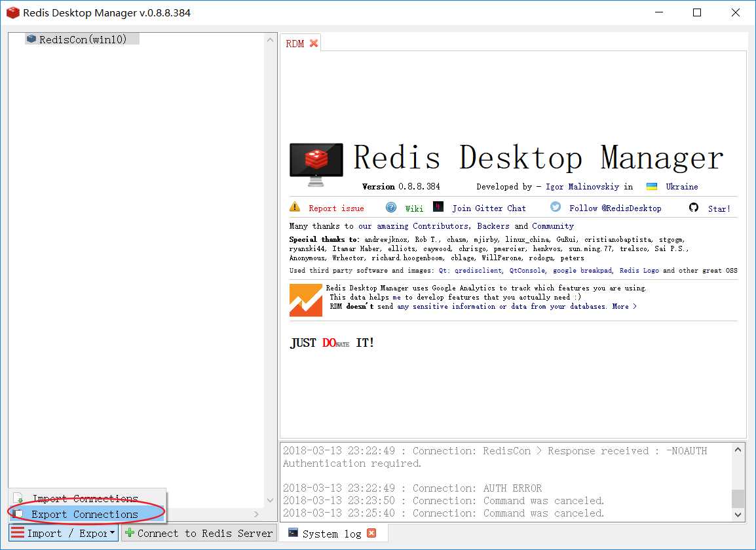Choose Export Connections from the popup menu

87,515
